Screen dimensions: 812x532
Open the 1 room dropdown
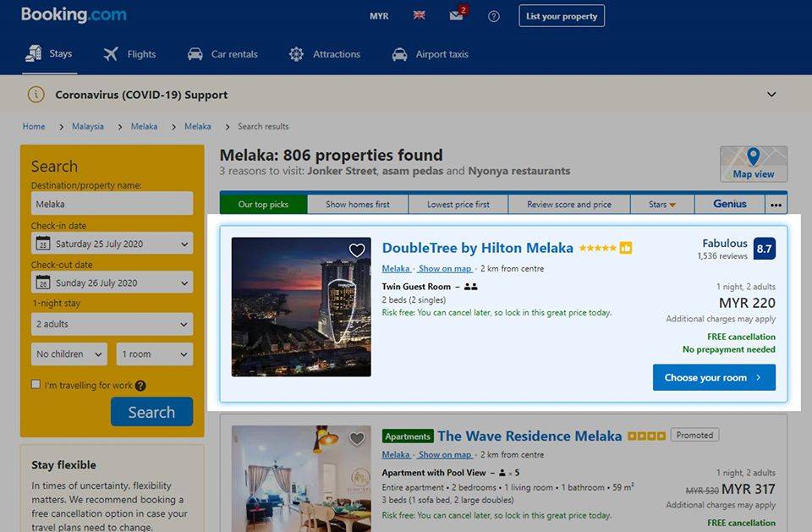(x=155, y=354)
